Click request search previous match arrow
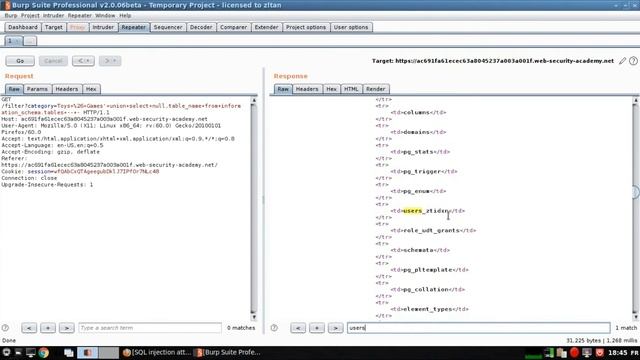The image size is (640, 360). [x=29, y=328]
